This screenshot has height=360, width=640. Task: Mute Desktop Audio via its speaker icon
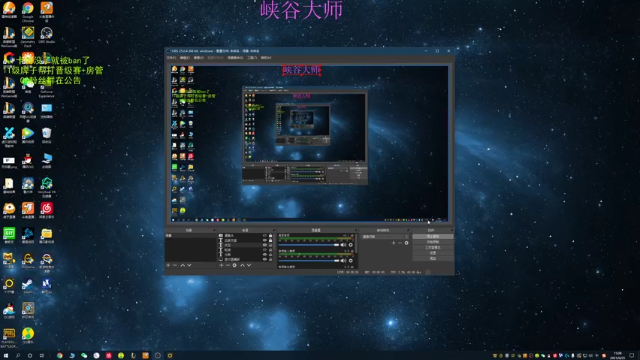point(343,245)
